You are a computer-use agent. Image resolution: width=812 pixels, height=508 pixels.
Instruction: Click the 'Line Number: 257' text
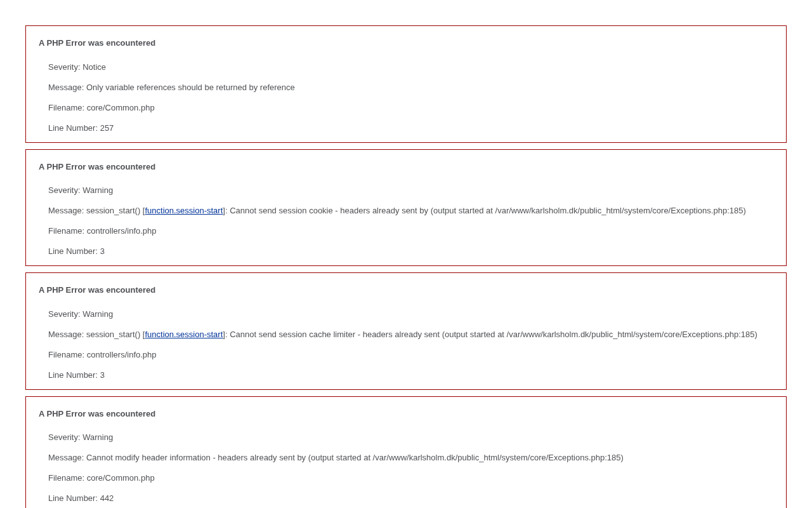pos(81,128)
